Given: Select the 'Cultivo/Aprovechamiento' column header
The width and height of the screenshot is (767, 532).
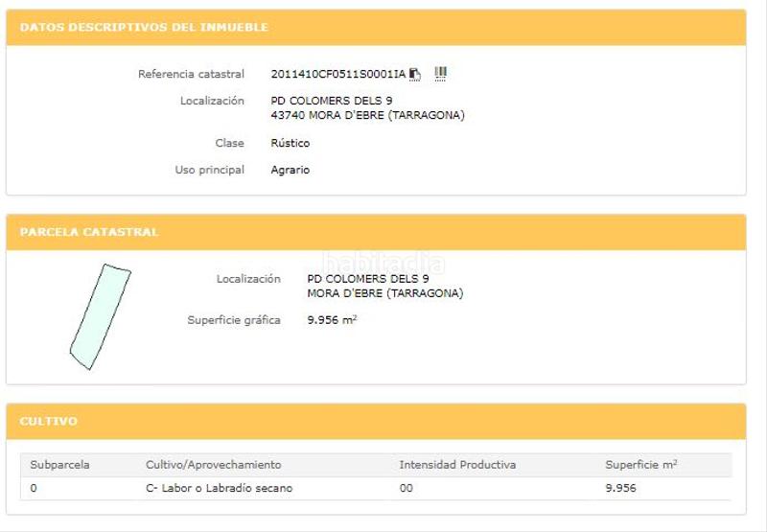Looking at the screenshot, I should (213, 465).
